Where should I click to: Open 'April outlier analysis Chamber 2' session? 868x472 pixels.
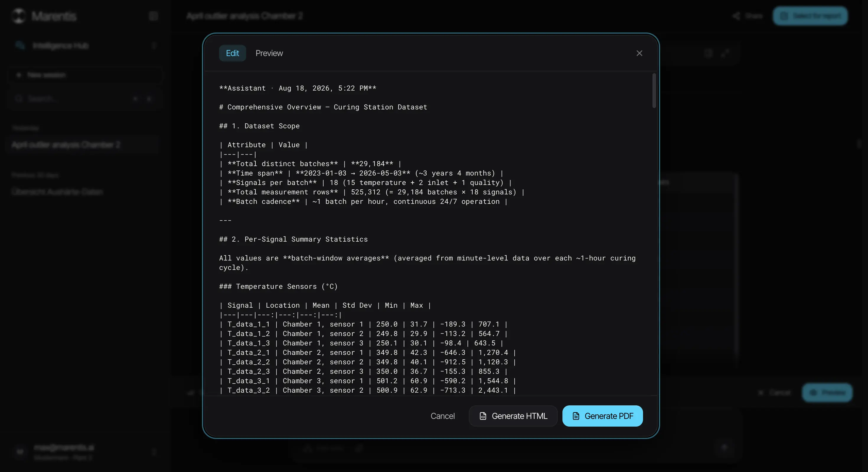point(82,145)
